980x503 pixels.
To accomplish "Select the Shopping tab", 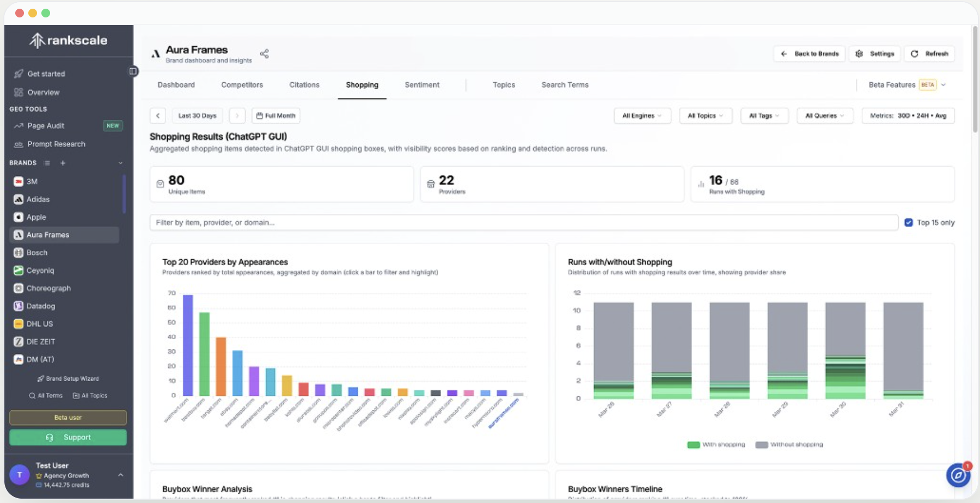I will tap(362, 85).
